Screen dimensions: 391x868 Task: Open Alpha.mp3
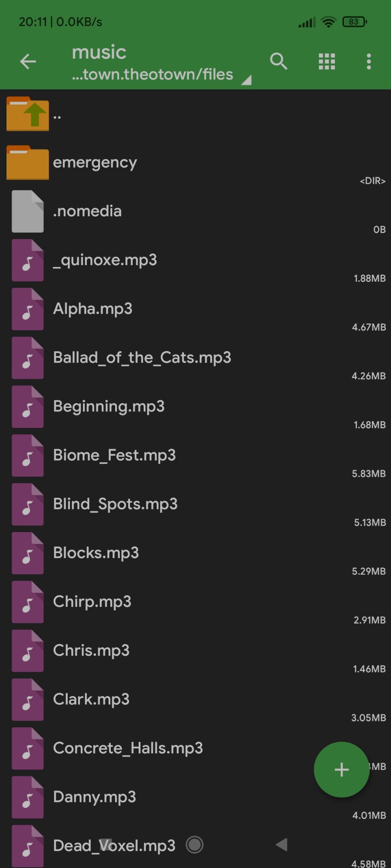click(195, 309)
